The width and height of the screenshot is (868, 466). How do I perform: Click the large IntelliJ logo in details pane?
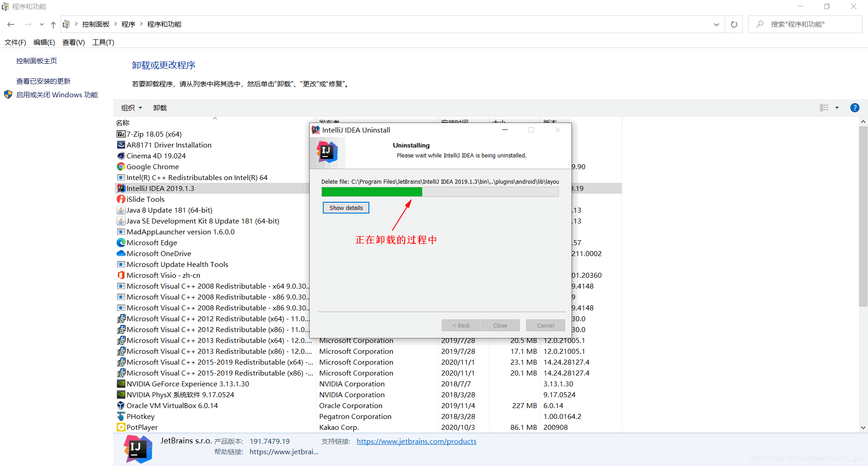138,449
